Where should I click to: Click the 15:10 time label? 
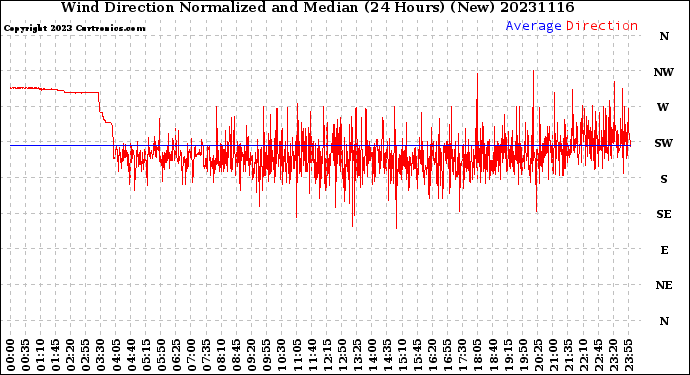pos(402,355)
